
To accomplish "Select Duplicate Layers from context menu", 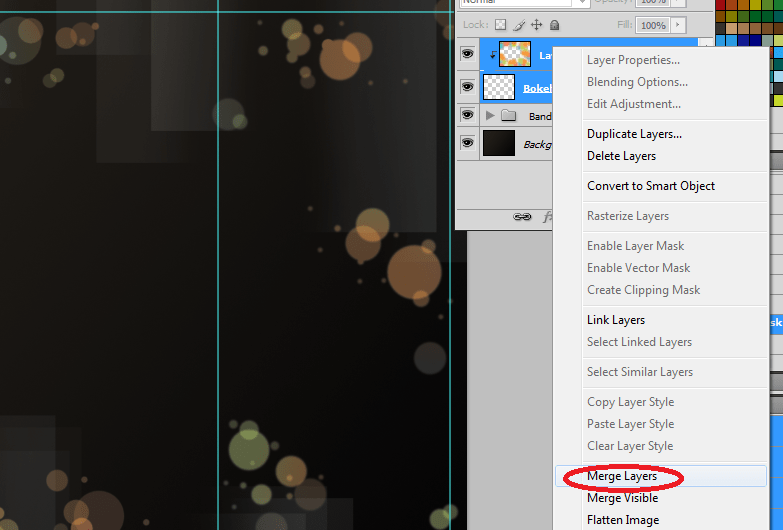I will tap(634, 134).
